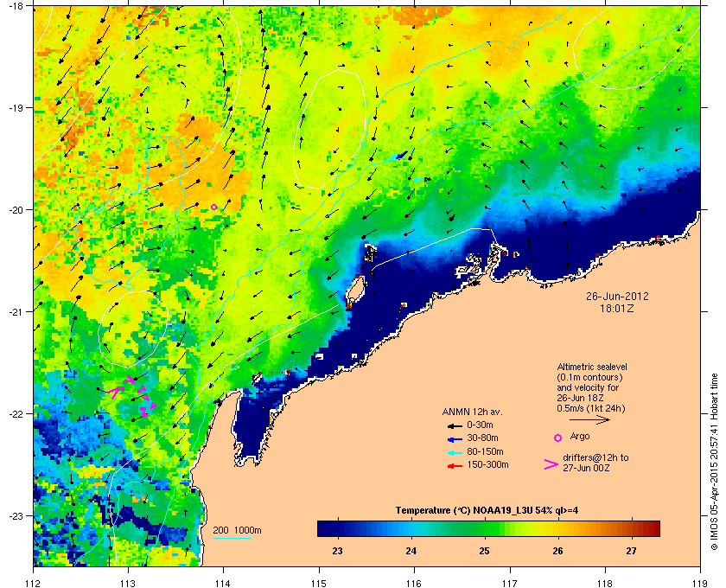Click the 'drifters@12h to' legend text
The width and height of the screenshot is (726, 588).
tap(595, 457)
